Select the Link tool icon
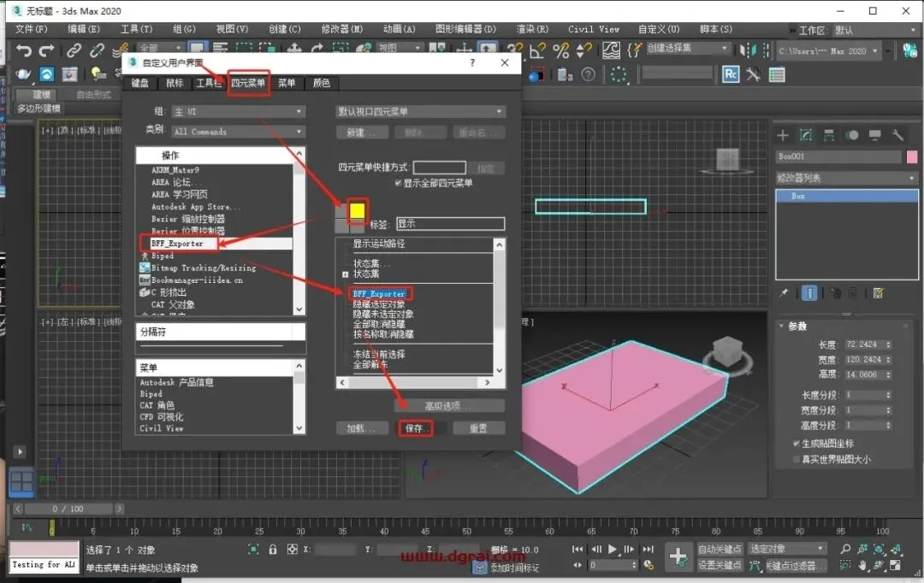The width and height of the screenshot is (924, 583). pyautogui.click(x=74, y=51)
